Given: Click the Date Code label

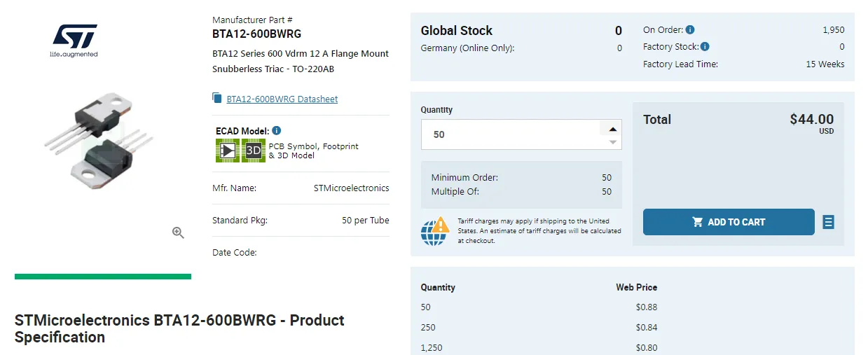Looking at the screenshot, I should (235, 252).
